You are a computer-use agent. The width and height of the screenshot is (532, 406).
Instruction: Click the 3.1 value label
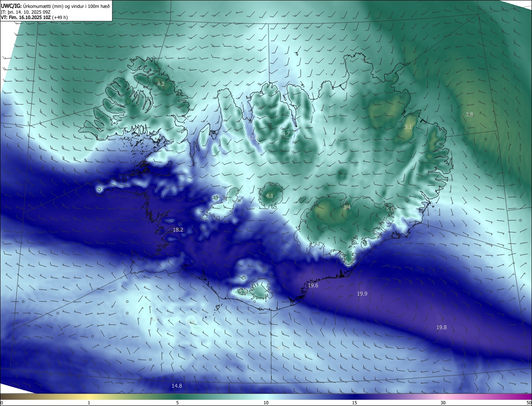pyautogui.click(x=408, y=127)
